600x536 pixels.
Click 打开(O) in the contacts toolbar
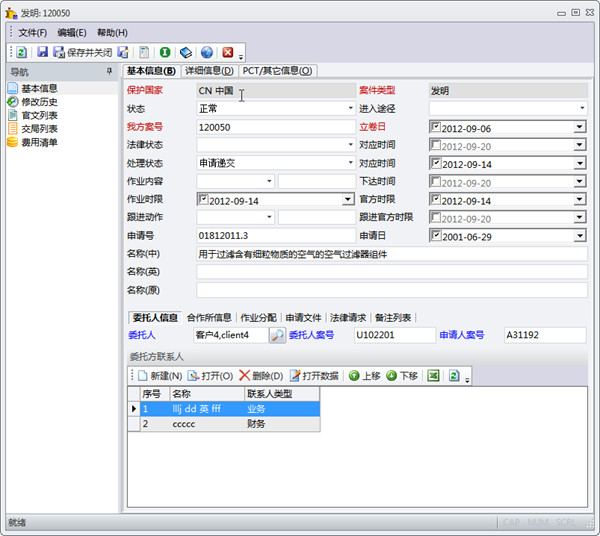pos(210,376)
